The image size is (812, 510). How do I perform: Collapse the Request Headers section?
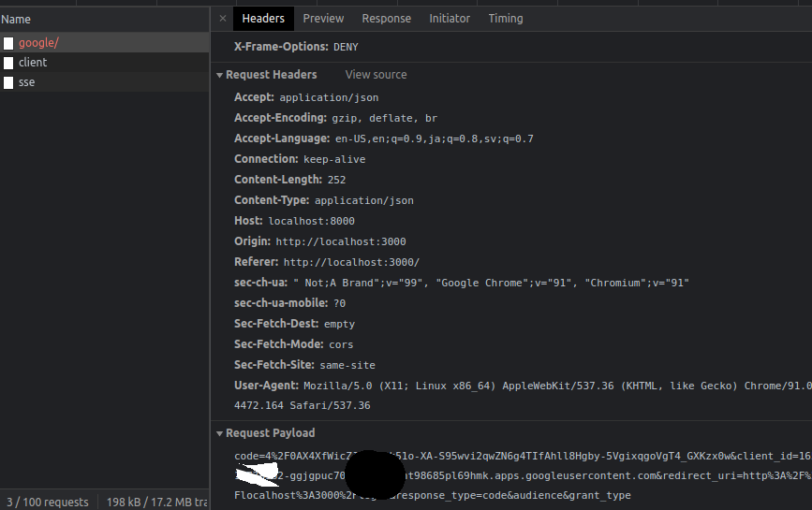[220, 75]
